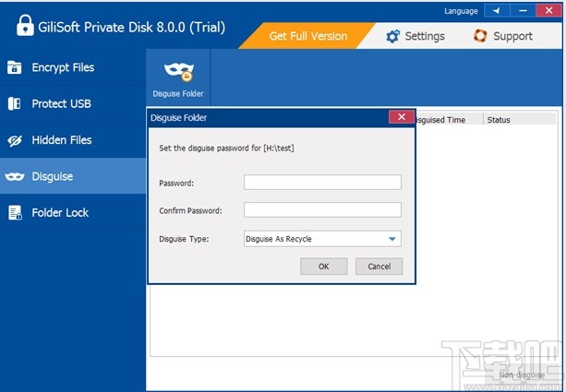Click the Protect USB drive icon
Screen dimensions: 566x392
tap(14, 104)
